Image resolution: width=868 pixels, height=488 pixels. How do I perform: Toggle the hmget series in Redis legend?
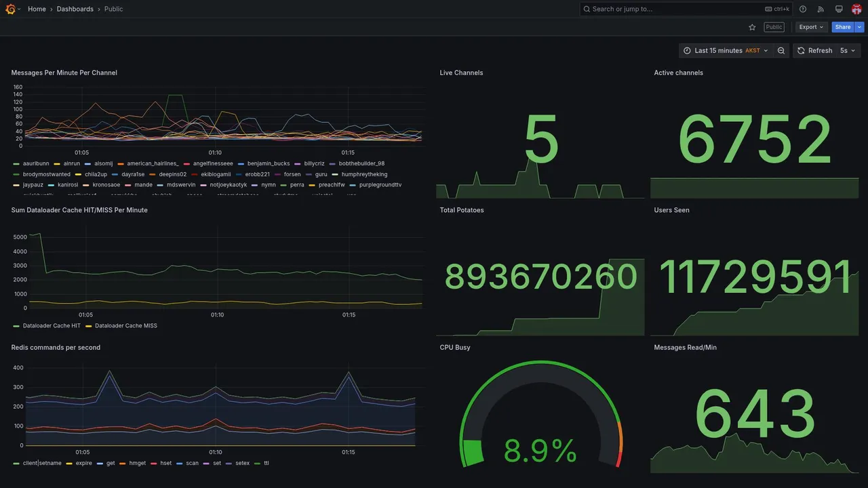point(138,464)
